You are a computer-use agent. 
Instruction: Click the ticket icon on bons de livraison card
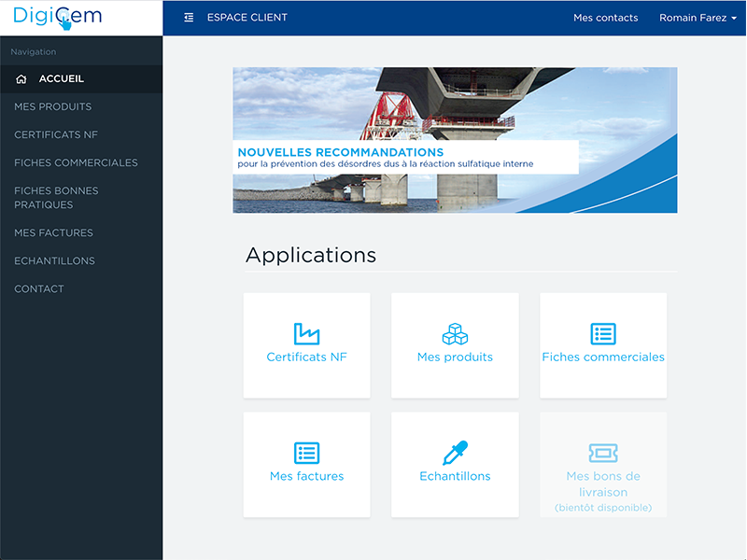point(603,453)
